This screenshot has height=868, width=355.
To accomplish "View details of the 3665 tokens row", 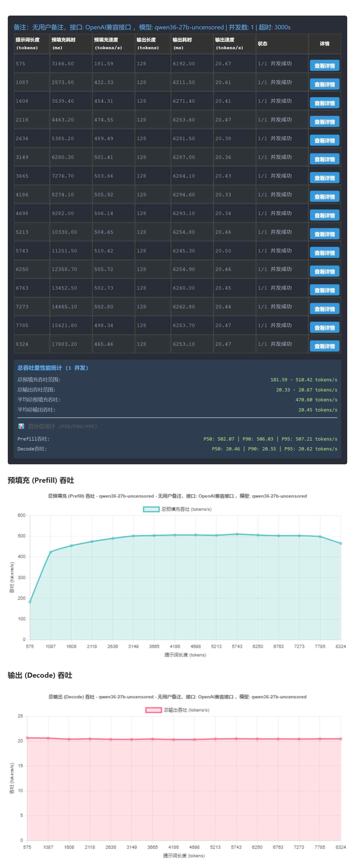I will click(324, 178).
